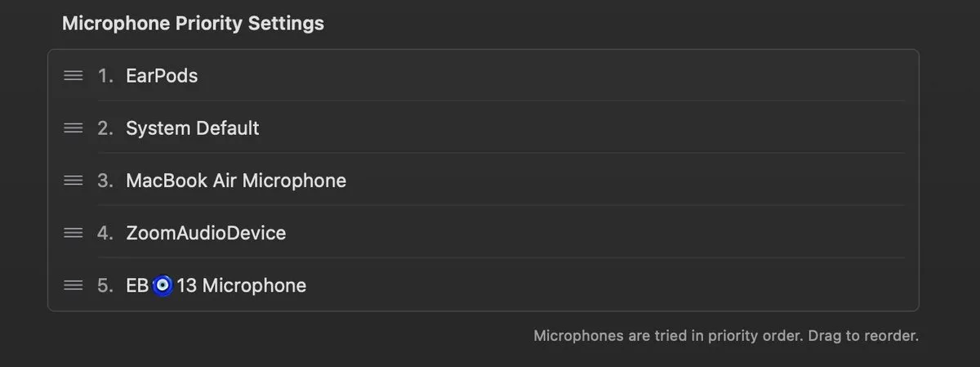Click the '13 Microphone' text in row 5
Viewport: 980px width, 367px height.
tap(242, 285)
